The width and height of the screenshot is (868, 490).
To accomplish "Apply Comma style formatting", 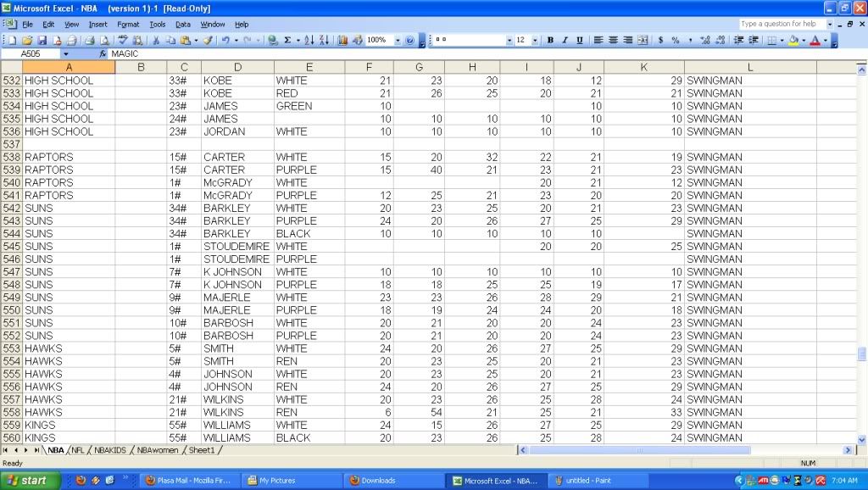I will coord(690,41).
